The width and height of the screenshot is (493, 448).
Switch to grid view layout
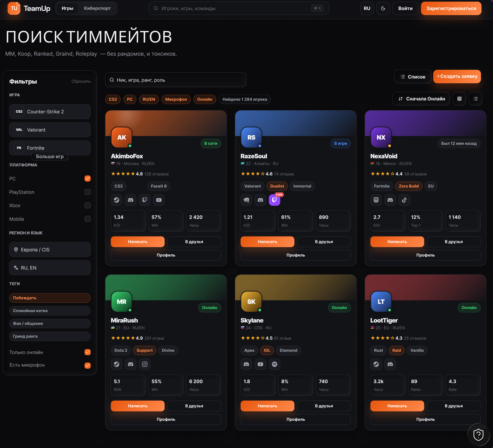click(x=459, y=99)
